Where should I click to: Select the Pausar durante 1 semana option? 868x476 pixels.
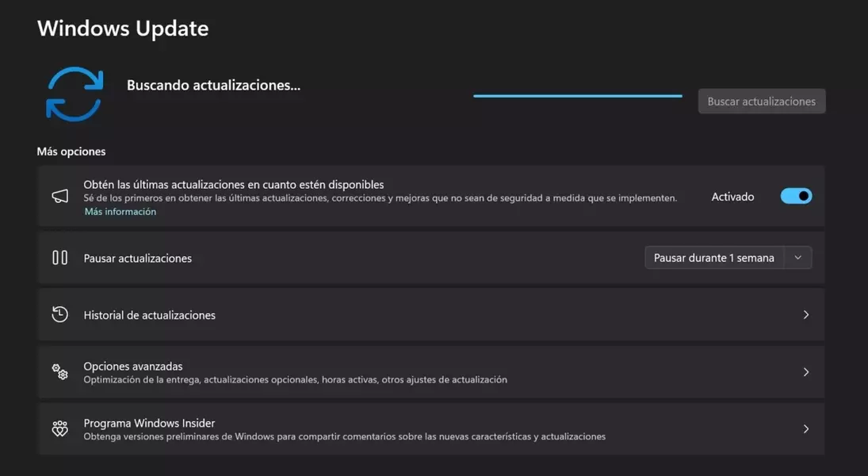click(x=713, y=258)
